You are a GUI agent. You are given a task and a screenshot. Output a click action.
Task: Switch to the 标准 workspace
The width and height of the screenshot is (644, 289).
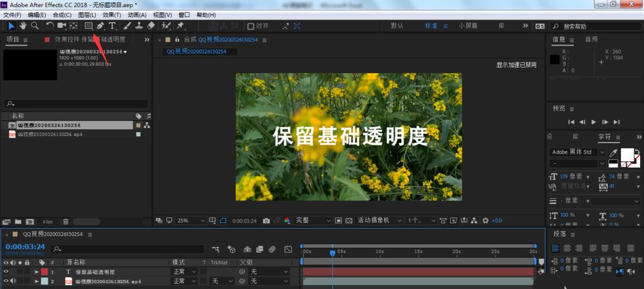pos(431,26)
